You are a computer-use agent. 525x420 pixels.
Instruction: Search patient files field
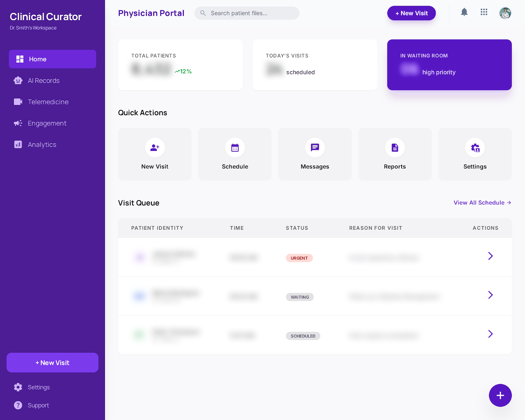pos(247,13)
